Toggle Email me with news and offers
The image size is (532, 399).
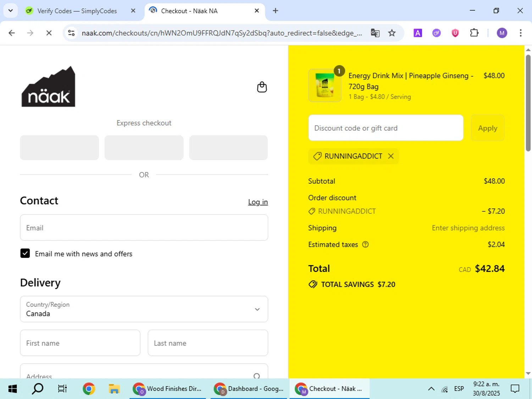coord(25,253)
